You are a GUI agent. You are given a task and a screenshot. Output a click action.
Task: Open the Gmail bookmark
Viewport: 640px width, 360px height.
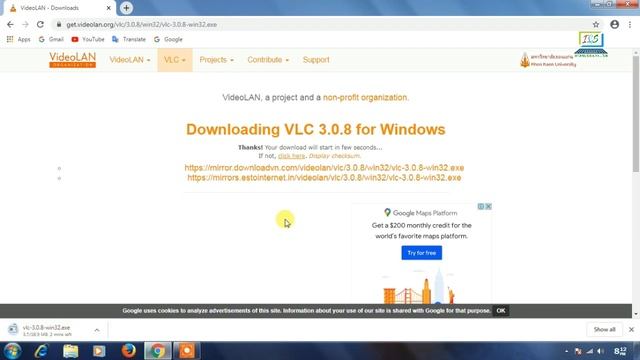(51, 39)
